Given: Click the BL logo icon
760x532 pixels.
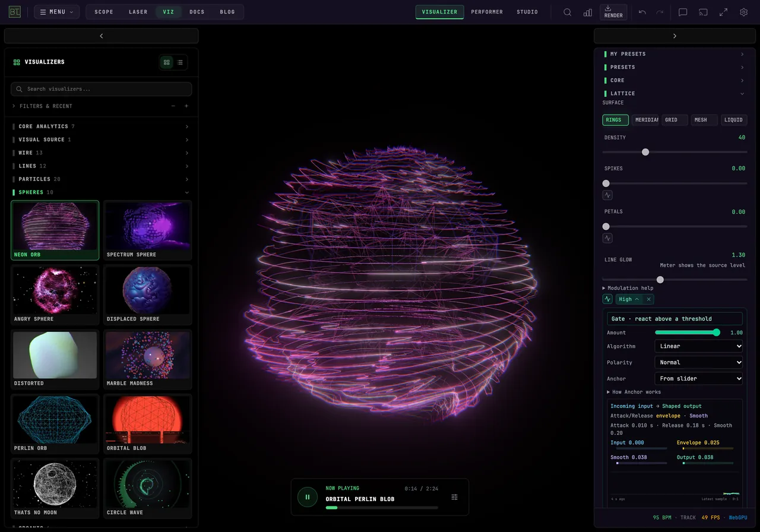Looking at the screenshot, I should click(x=15, y=12).
